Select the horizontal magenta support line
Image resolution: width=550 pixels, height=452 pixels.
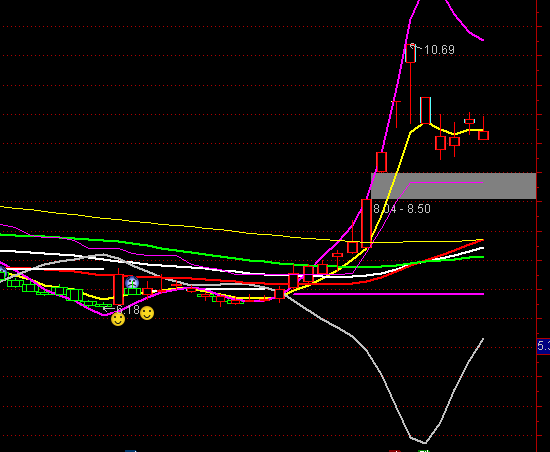coord(389,294)
